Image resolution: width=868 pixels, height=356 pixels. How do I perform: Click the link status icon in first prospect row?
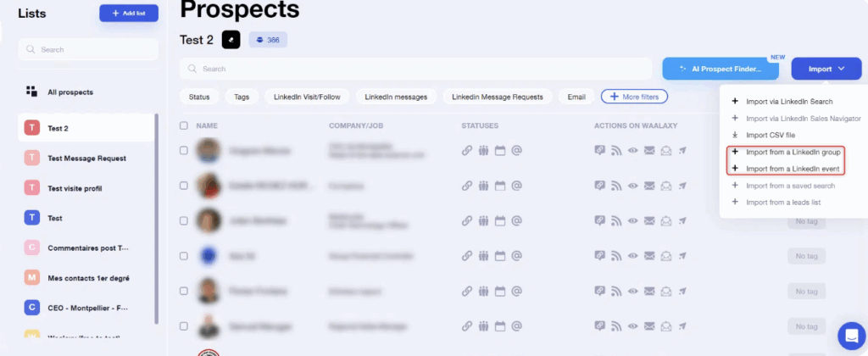(467, 151)
